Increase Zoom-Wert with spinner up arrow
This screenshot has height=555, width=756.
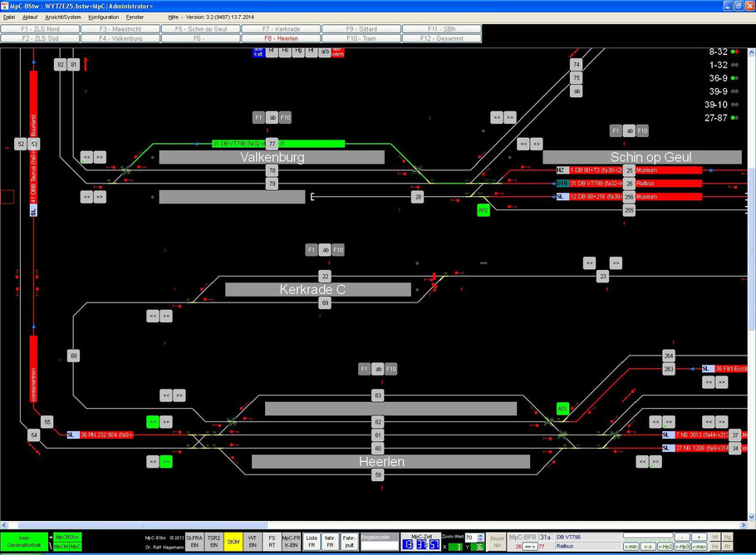click(x=479, y=535)
